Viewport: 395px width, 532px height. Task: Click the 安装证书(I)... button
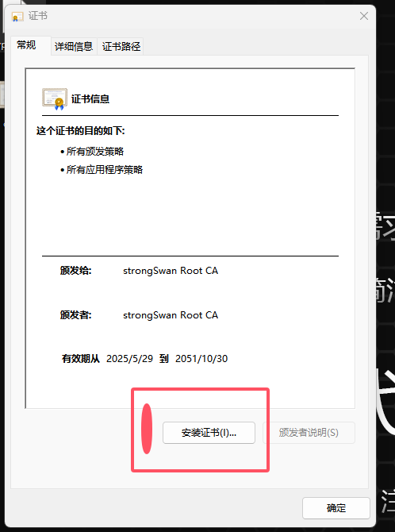(x=209, y=433)
